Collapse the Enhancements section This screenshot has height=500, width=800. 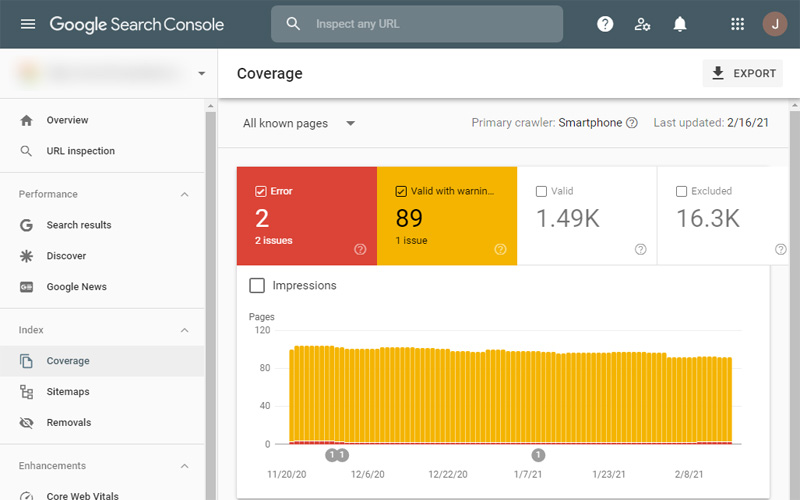(x=185, y=466)
